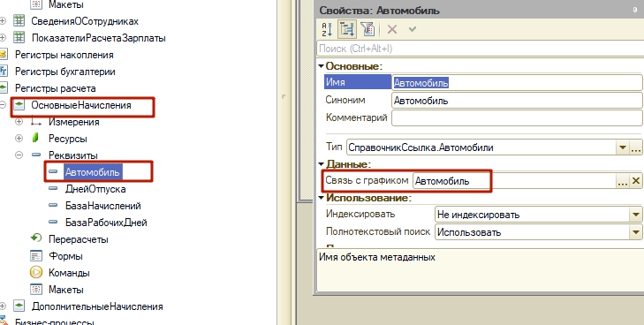
Task: Expand the Ресурсы branch
Action: click(19, 139)
